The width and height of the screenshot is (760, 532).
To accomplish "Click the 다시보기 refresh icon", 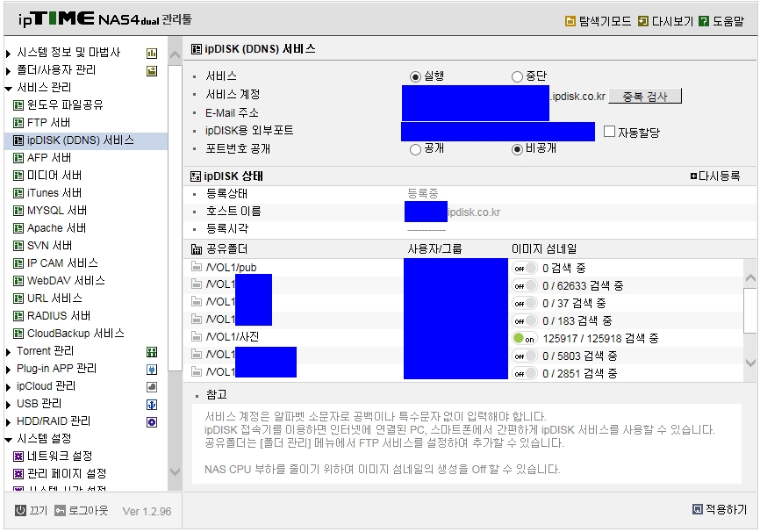I will [x=642, y=21].
